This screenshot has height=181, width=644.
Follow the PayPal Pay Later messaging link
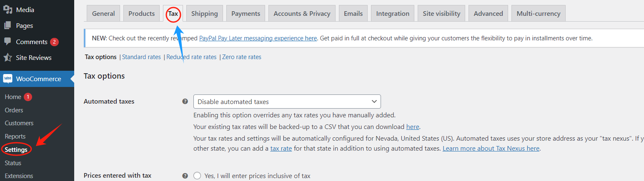click(258, 38)
